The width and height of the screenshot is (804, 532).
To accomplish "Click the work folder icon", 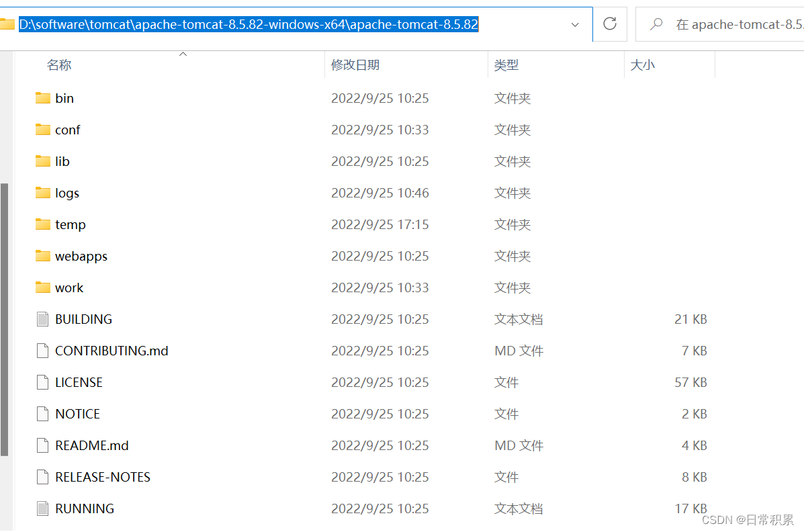I will pos(43,287).
